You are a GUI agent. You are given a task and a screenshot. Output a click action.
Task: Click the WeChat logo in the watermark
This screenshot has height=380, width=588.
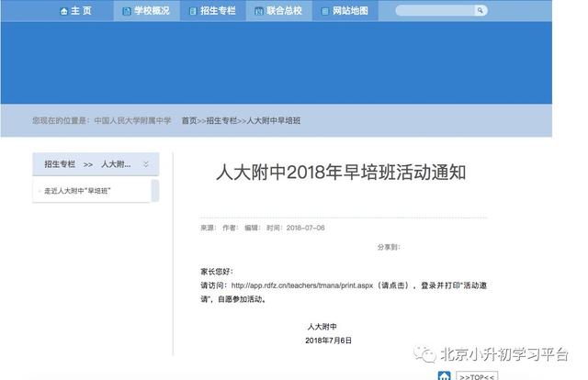tap(424, 354)
